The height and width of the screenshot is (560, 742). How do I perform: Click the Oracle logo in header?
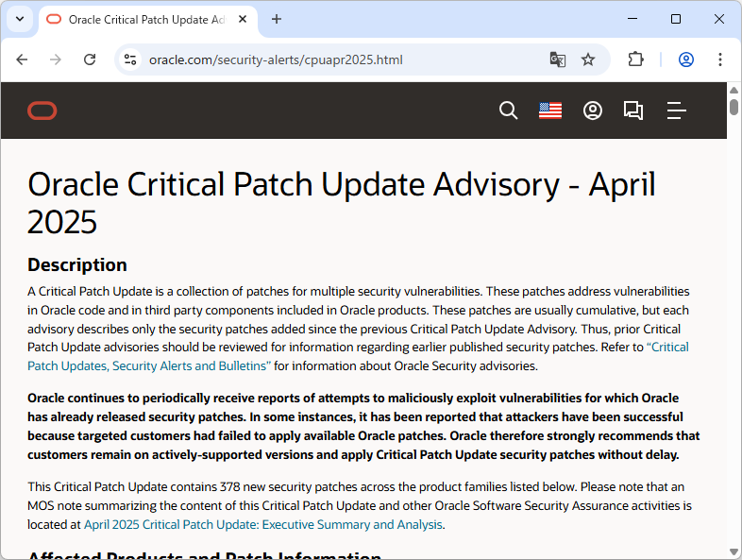[42, 110]
